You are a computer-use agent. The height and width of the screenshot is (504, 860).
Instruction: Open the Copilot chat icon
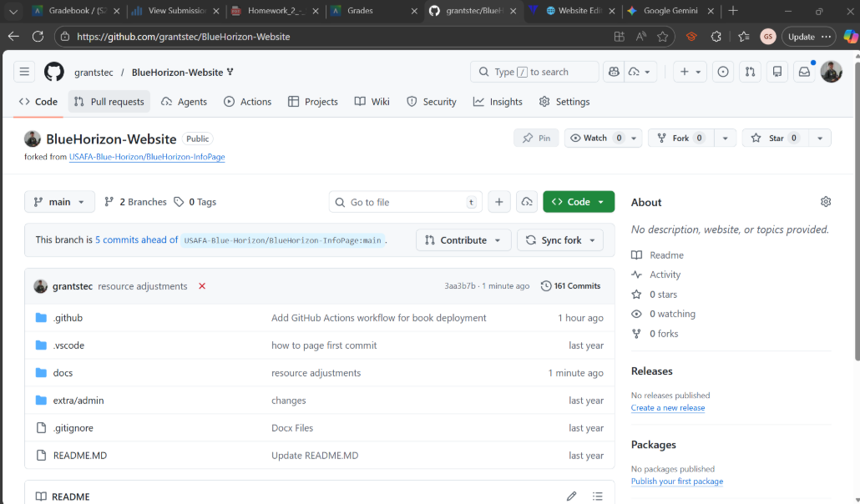coord(614,72)
